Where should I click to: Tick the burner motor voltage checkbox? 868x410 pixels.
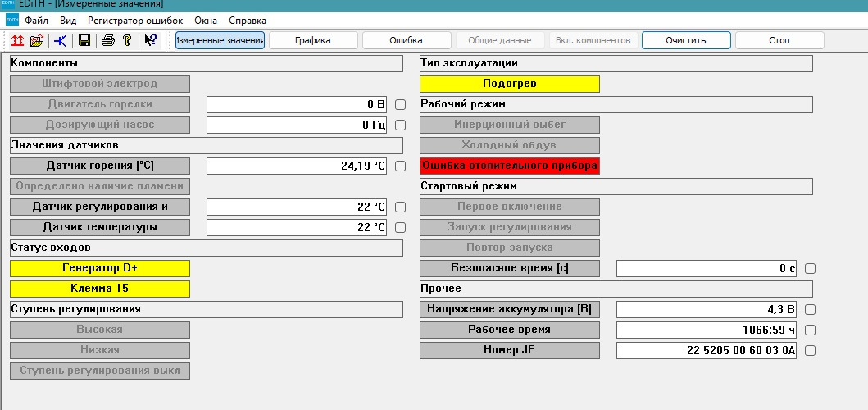point(401,105)
